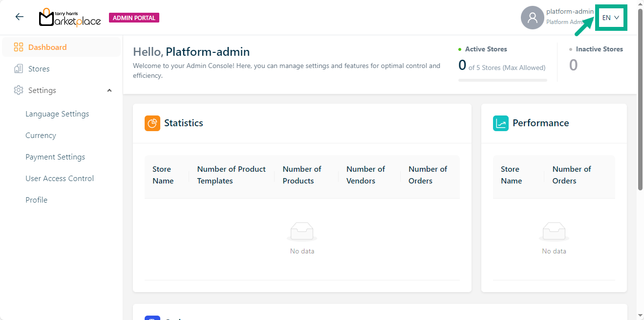Open the Profile settings item
The image size is (644, 320).
36,200
